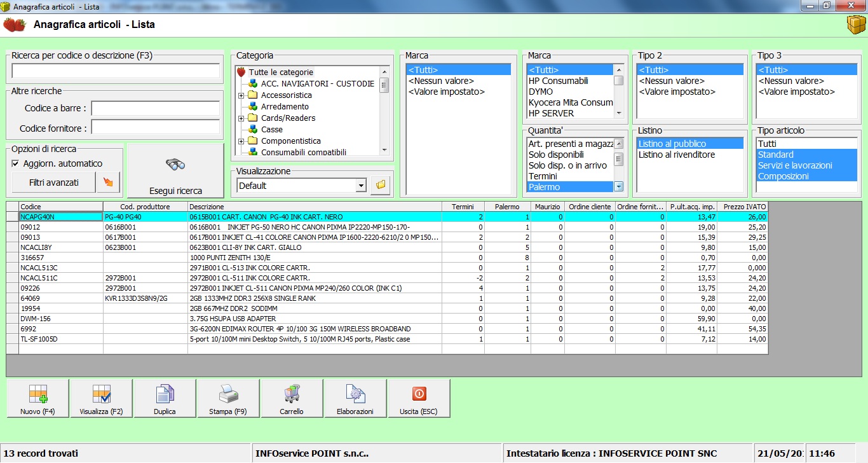Image resolution: width=868 pixels, height=463 pixels.
Task: Select the ACC. NAVIGATORI - CUSTODIE category
Action: pyautogui.click(x=318, y=84)
